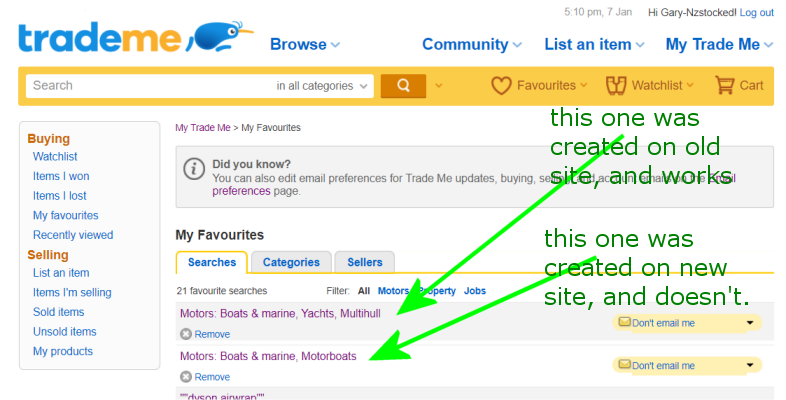Click the Log out link
786x400 pixels.
pos(754,12)
